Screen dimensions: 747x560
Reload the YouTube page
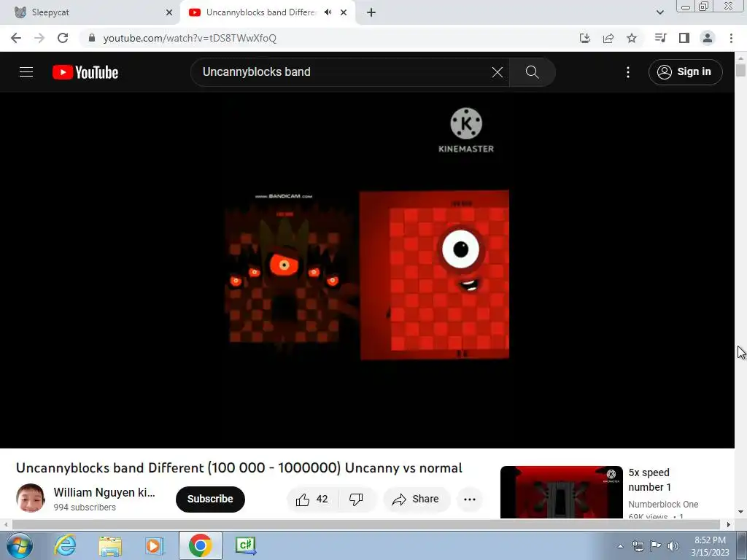63,38
